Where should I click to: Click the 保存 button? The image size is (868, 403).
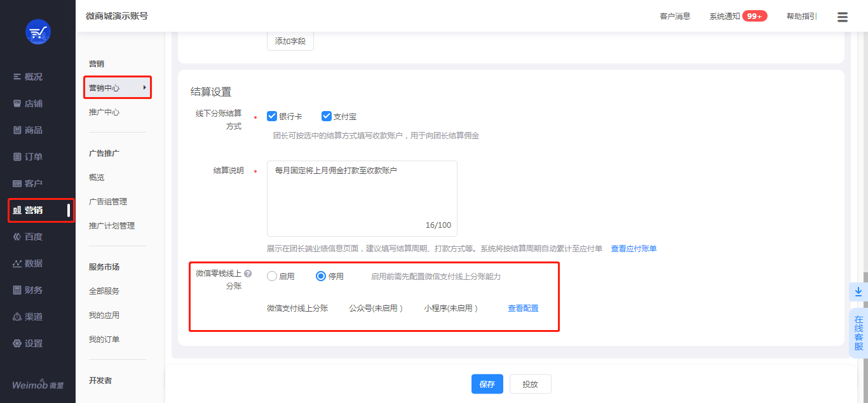(487, 384)
